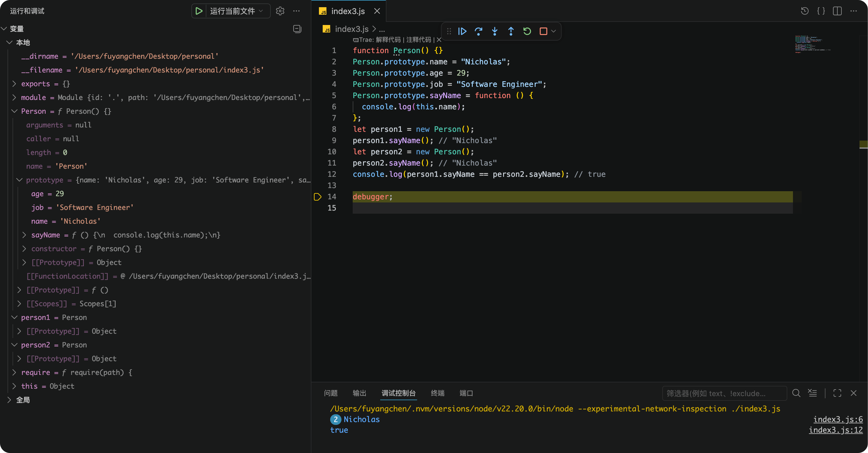The width and height of the screenshot is (868, 453).
Task: Open the index3.js:6 source link
Action: click(838, 419)
